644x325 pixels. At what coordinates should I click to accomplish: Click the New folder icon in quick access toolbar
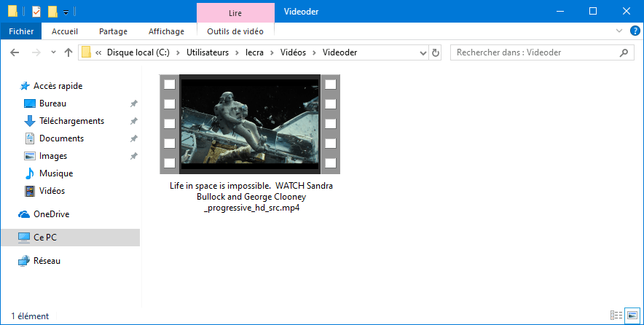pyautogui.click(x=52, y=12)
